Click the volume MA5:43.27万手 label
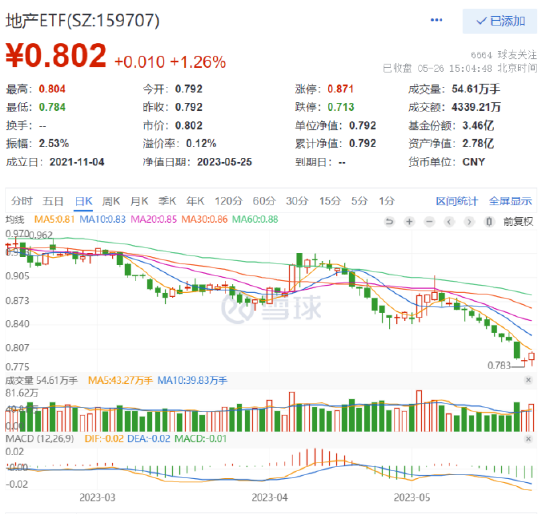This screenshot has width=550, height=515. pos(120,380)
